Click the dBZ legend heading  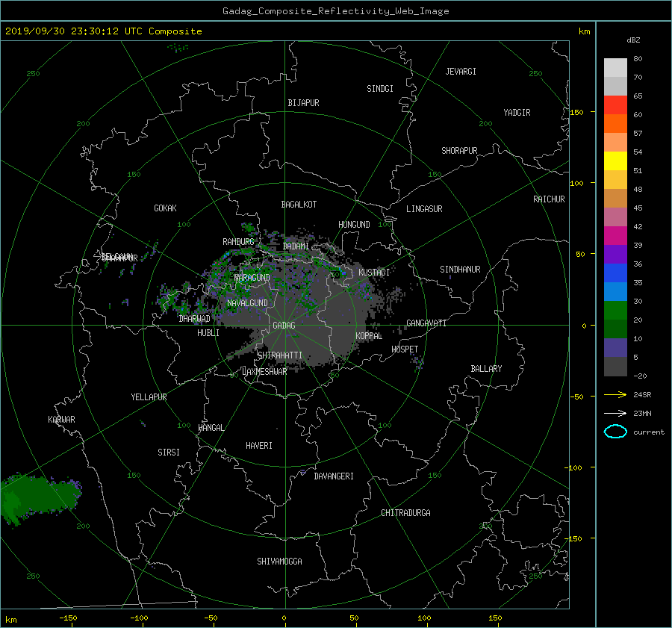(x=633, y=40)
